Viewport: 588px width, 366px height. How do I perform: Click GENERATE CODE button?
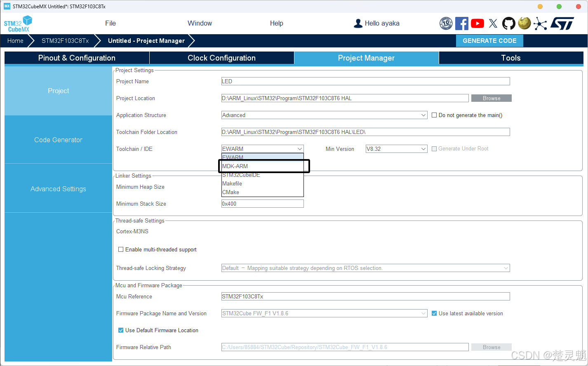pos(489,41)
